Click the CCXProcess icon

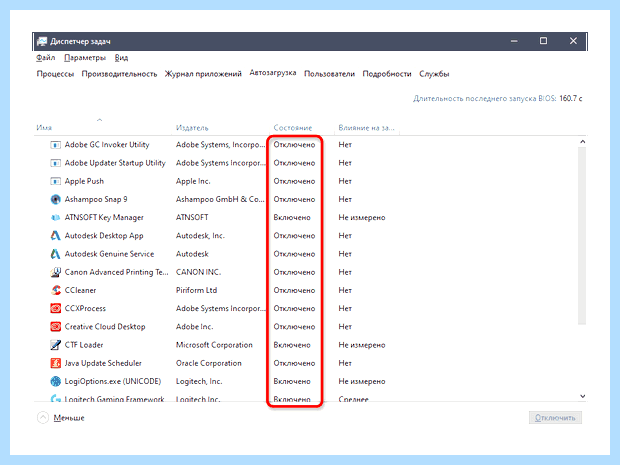point(55,308)
